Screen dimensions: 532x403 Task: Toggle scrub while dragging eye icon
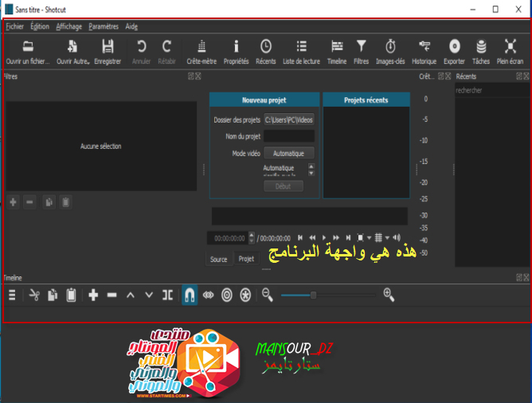pyautogui.click(x=209, y=295)
